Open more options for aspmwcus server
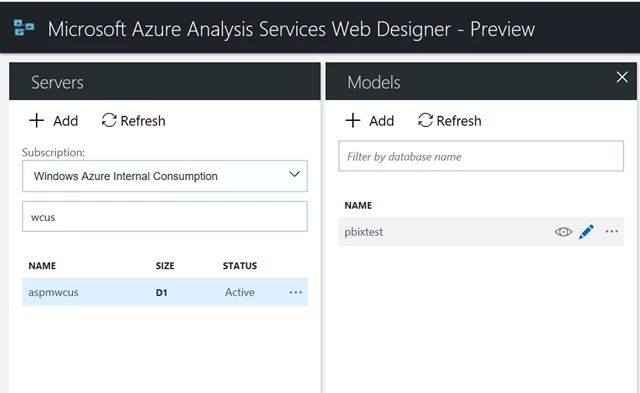 click(296, 292)
